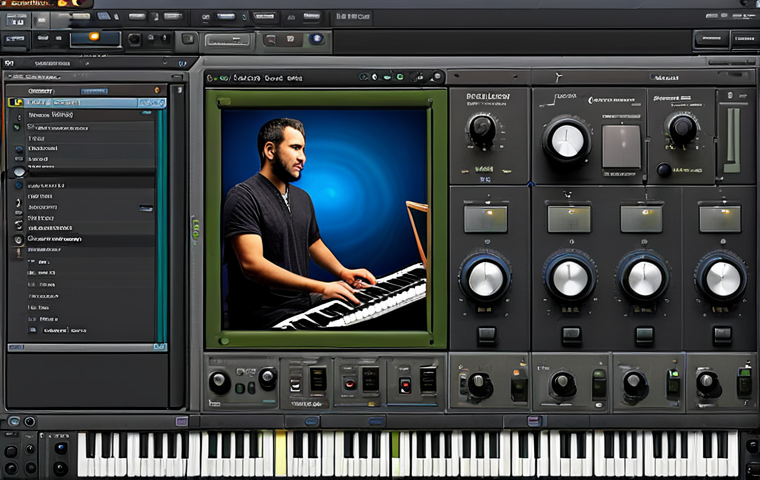Click the green round icon in plugin header bar
The width and height of the screenshot is (760, 480).
point(399,77)
